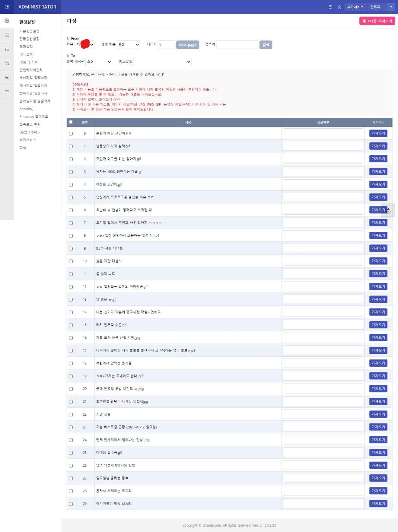The width and height of the screenshot is (398, 532).
Task: Check the box for row 0
Action: 71,134
